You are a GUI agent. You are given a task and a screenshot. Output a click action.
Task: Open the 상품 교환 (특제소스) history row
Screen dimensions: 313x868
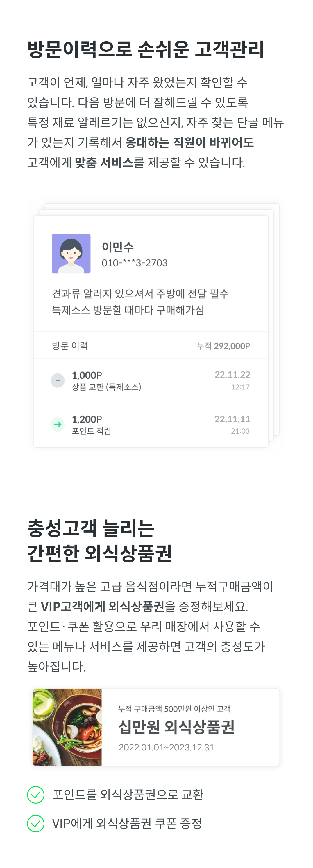click(x=151, y=381)
